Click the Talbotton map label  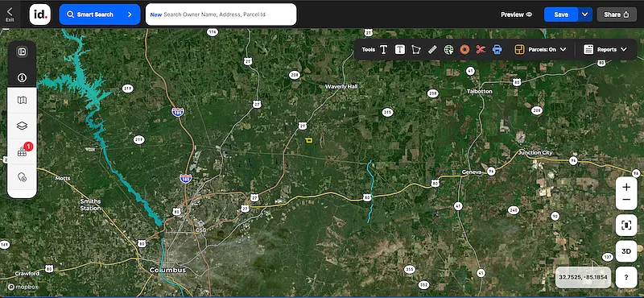point(479,91)
